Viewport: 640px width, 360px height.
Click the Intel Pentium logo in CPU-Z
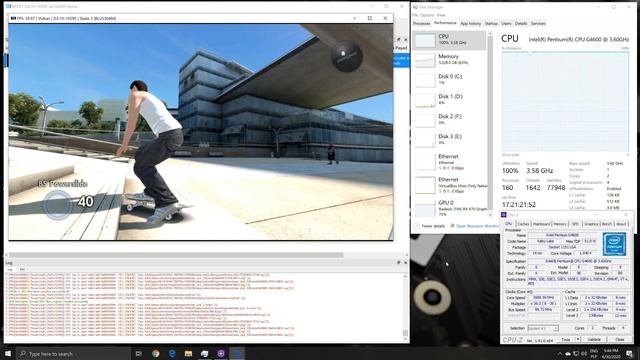(614, 244)
